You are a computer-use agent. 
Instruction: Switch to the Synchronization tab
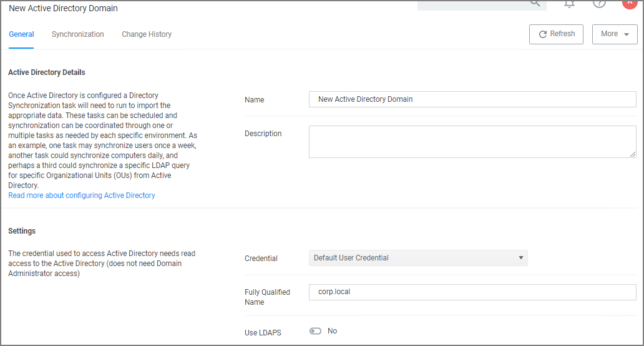(77, 34)
